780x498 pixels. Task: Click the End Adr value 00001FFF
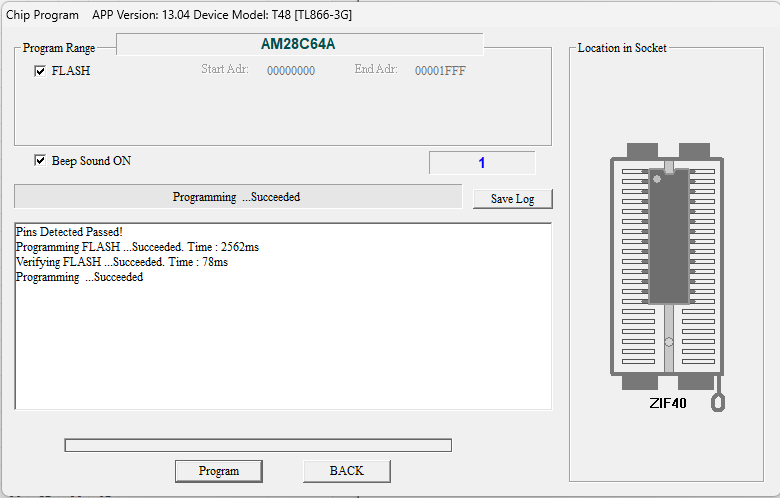[x=440, y=71]
